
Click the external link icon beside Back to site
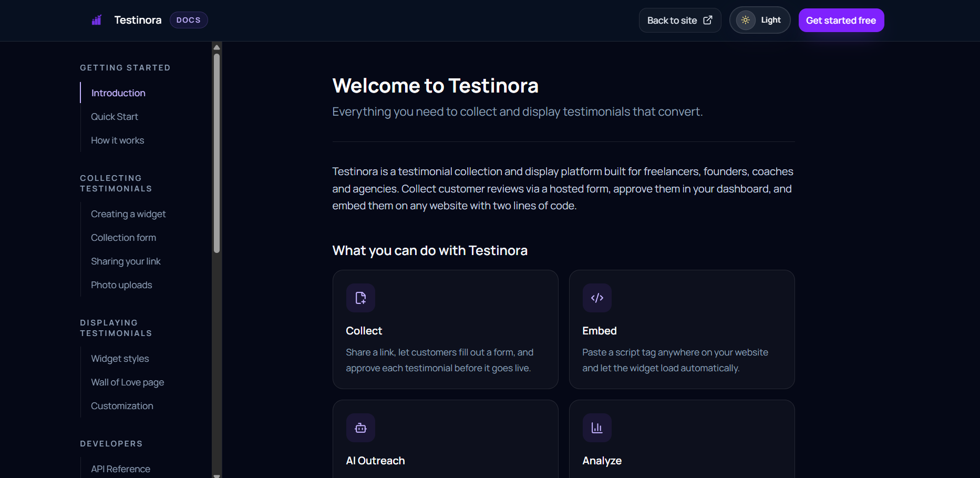(x=707, y=19)
